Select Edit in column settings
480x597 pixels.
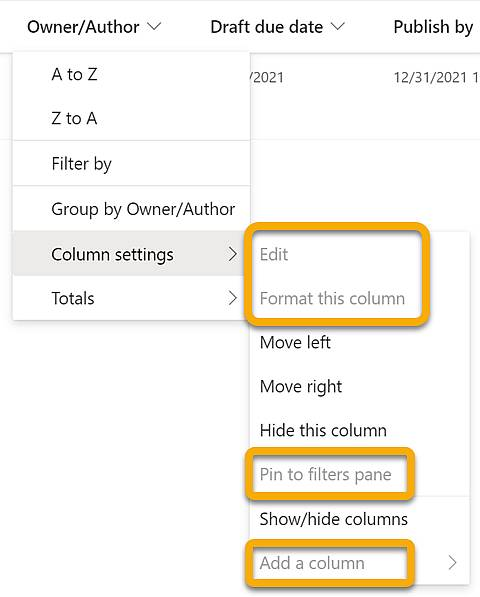(x=274, y=254)
